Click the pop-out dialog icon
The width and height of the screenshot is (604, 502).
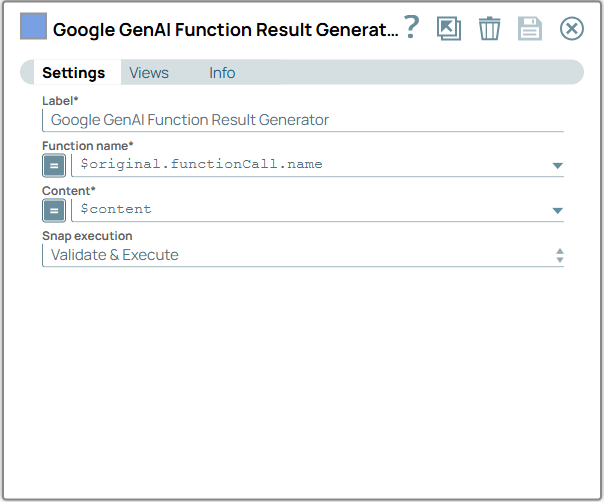point(449,29)
